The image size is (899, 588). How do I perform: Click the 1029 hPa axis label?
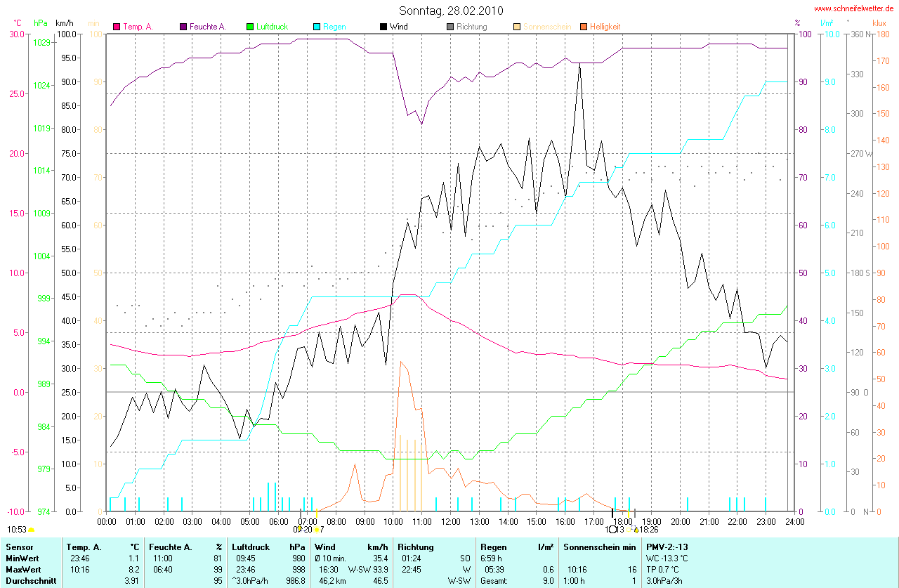coord(41,43)
